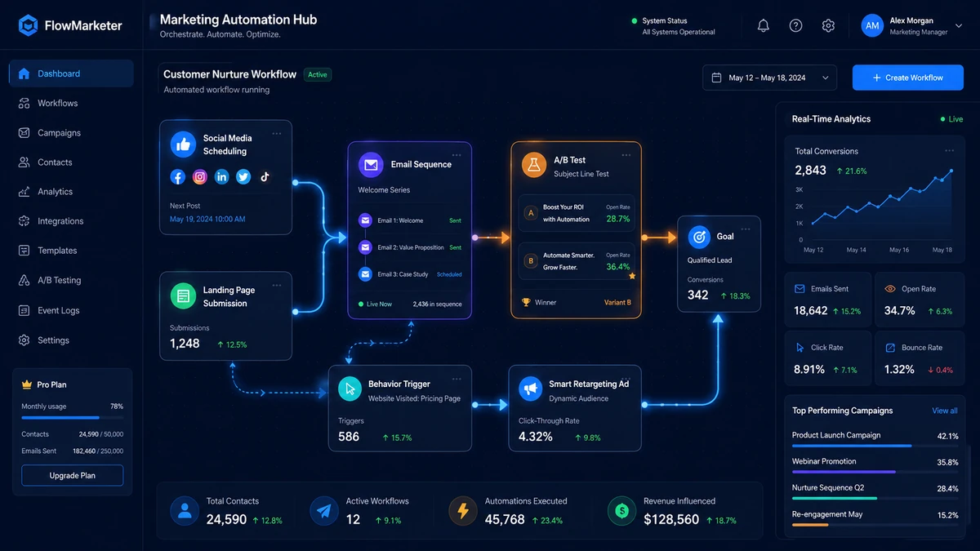Click the Nurture Sequence Q2 progress bar
The image size is (980, 551).
point(875,498)
